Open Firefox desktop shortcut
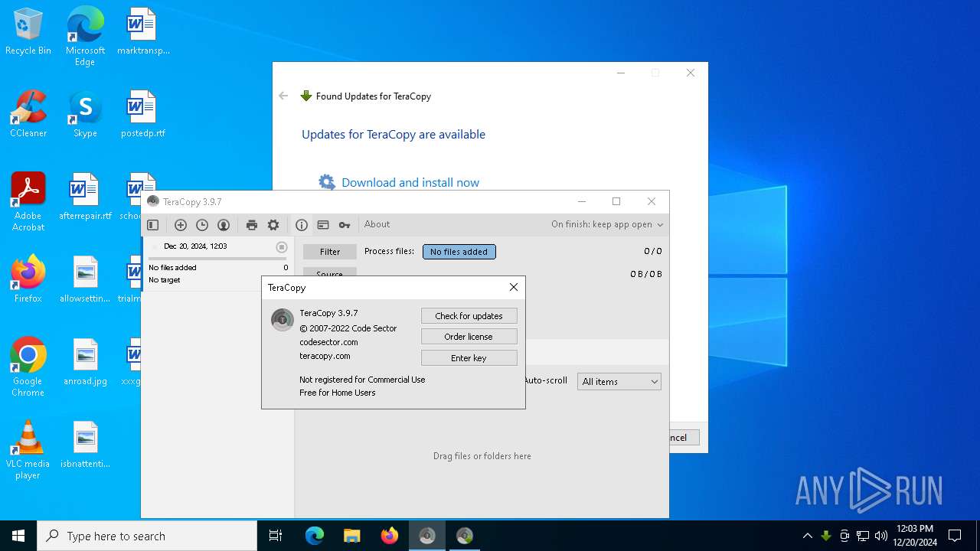Image resolution: width=980 pixels, height=551 pixels. pos(28,279)
